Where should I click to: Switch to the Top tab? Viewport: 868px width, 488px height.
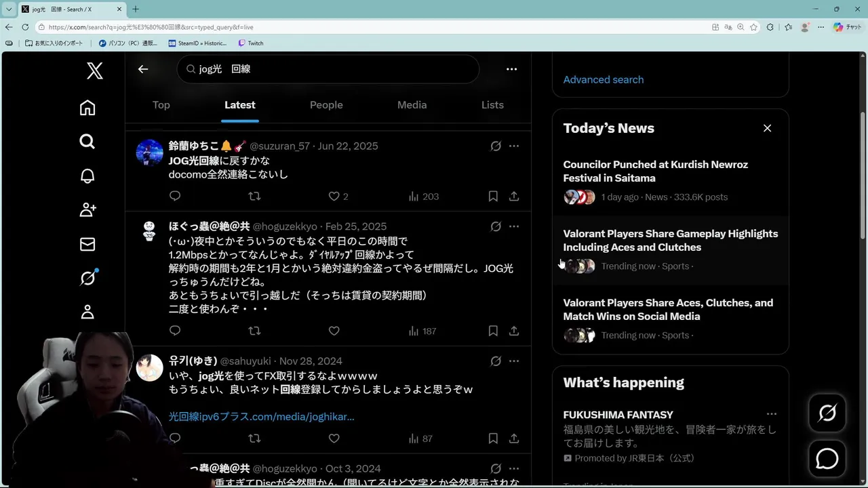point(161,105)
